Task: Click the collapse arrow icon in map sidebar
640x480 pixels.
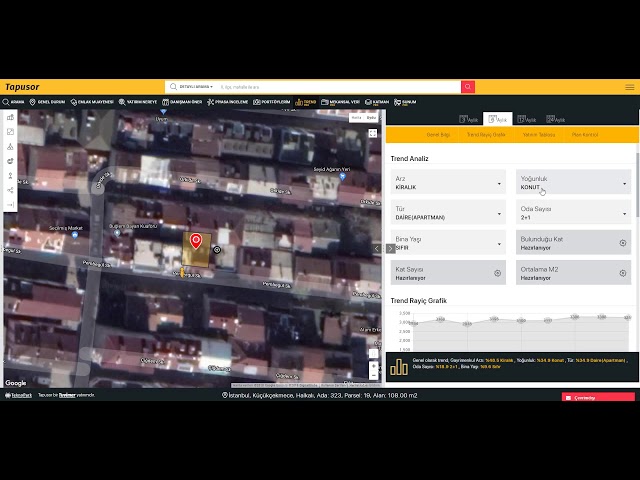Action: (10, 204)
